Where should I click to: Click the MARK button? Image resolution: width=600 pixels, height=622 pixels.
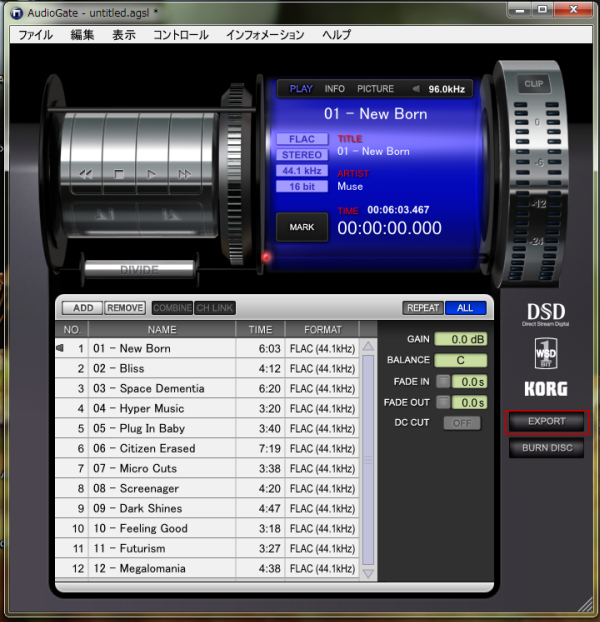(x=301, y=227)
